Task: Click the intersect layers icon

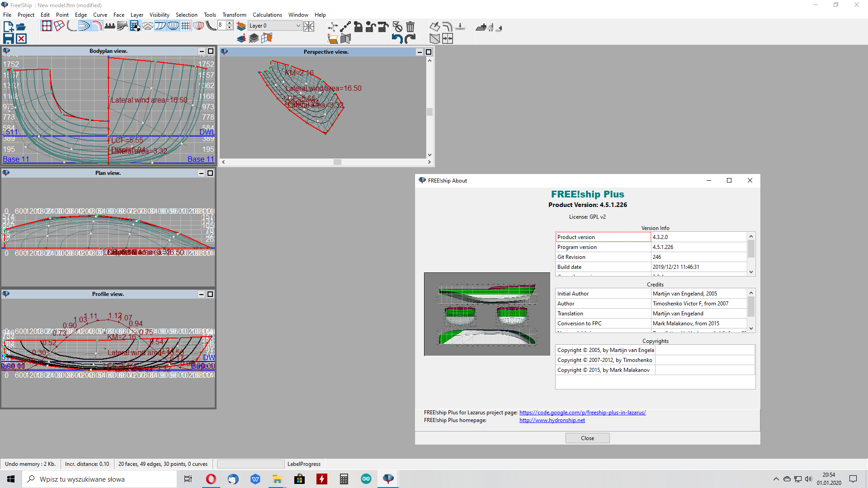Action: (345, 39)
